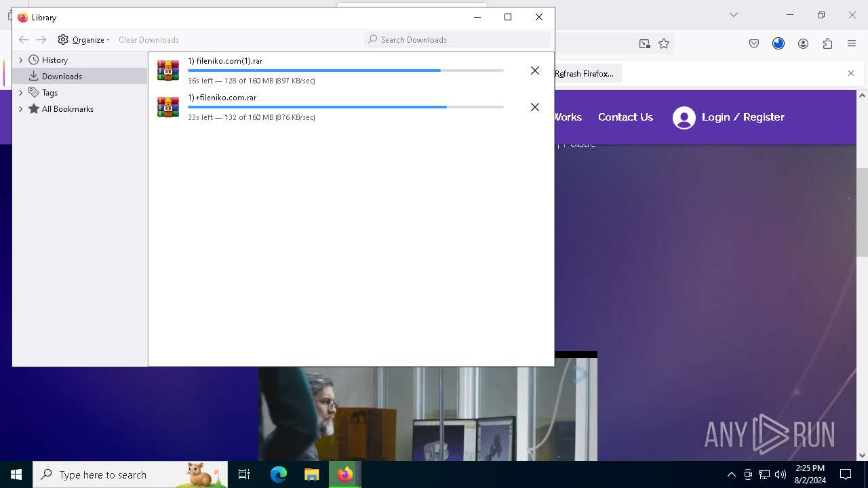This screenshot has width=868, height=488.
Task: Select the History item in sidebar
Action: coord(54,60)
